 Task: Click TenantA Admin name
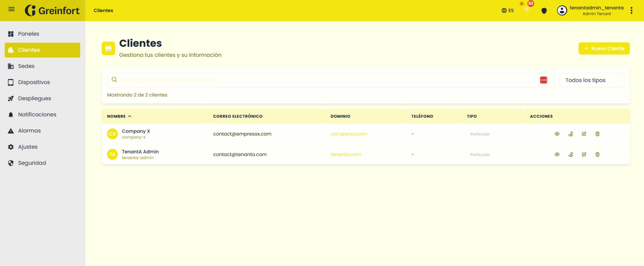(140, 152)
